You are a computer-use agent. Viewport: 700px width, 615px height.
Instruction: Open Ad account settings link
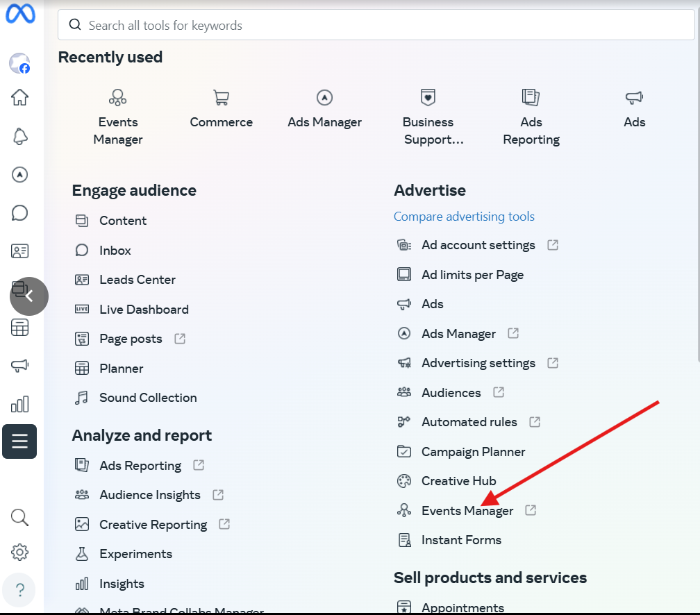(x=478, y=245)
